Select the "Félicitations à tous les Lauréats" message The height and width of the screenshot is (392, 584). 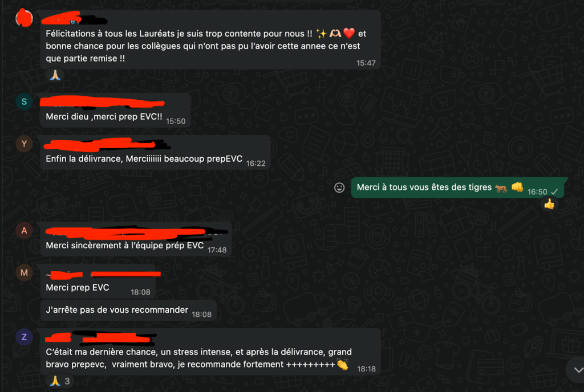click(210, 40)
